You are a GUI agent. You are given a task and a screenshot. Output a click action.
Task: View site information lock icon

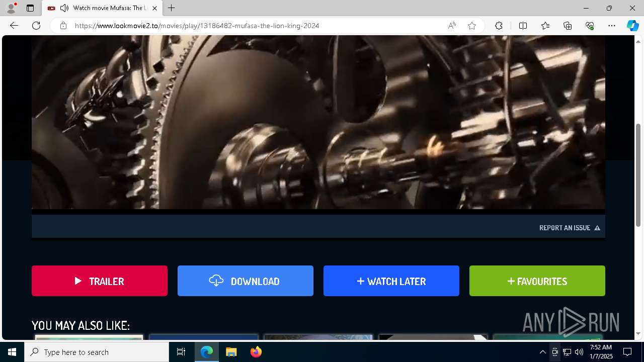[63, 26]
